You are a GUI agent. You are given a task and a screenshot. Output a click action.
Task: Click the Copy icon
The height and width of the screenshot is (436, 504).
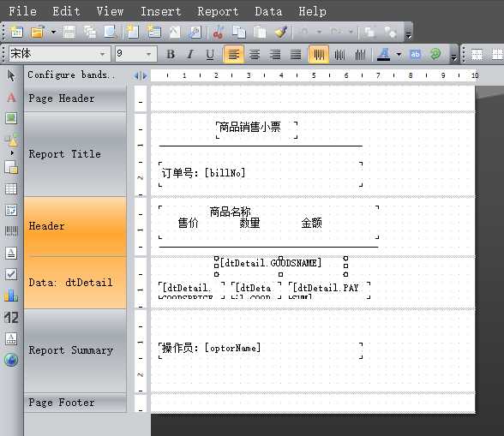239,33
